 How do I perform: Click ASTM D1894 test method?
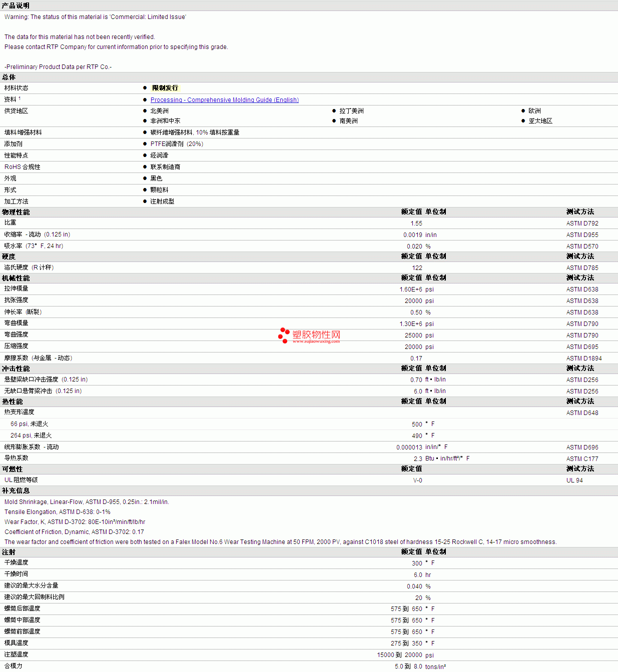pyautogui.click(x=584, y=358)
